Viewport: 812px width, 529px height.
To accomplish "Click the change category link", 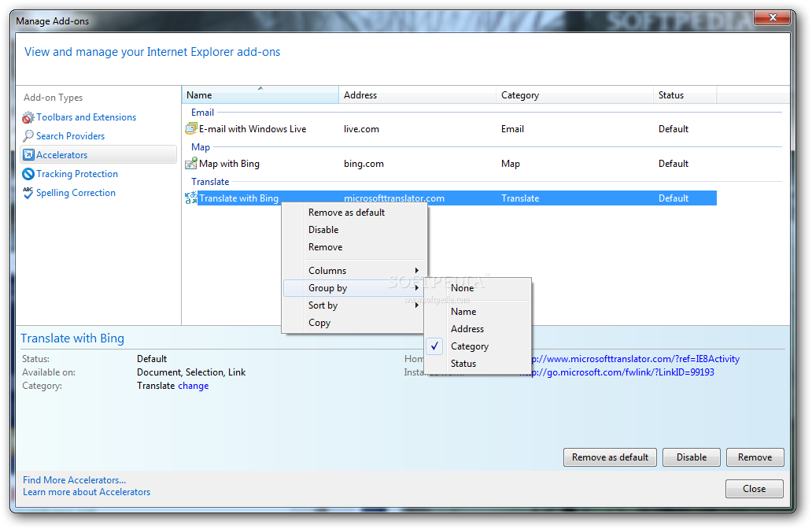I will click(x=193, y=386).
